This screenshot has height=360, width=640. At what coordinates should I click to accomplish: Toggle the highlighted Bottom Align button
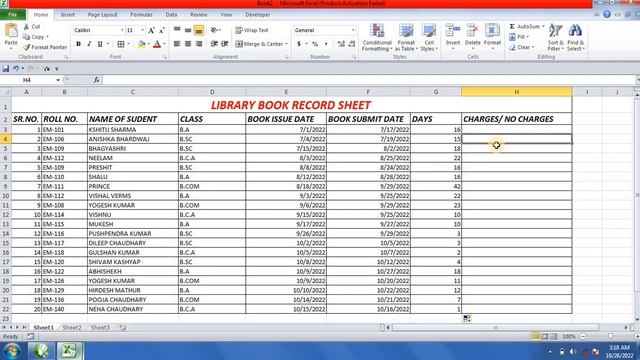coord(199,30)
